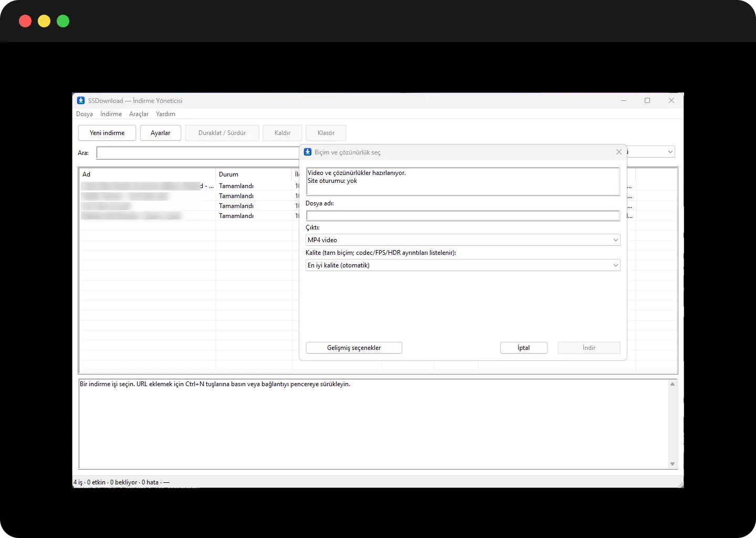Open the Kalite En iyi kalite dropdown
Screen dimensions: 756x538
click(x=463, y=265)
